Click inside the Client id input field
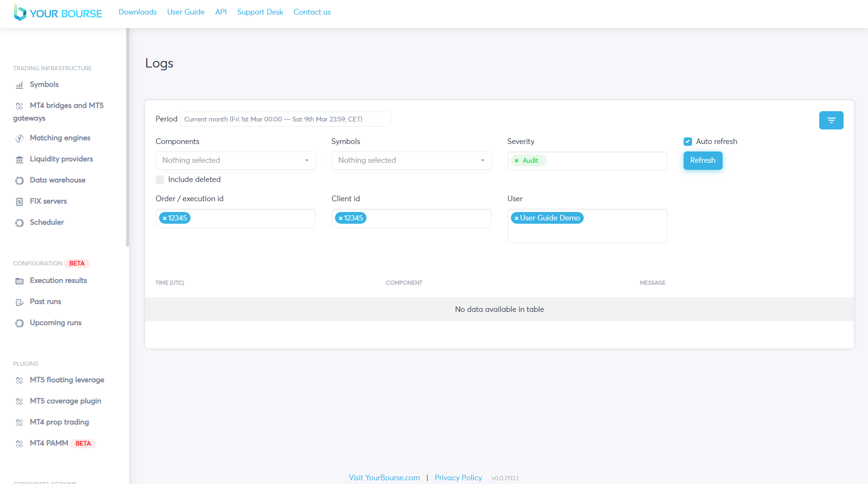Image resolution: width=868 pixels, height=484 pixels. coord(427,218)
